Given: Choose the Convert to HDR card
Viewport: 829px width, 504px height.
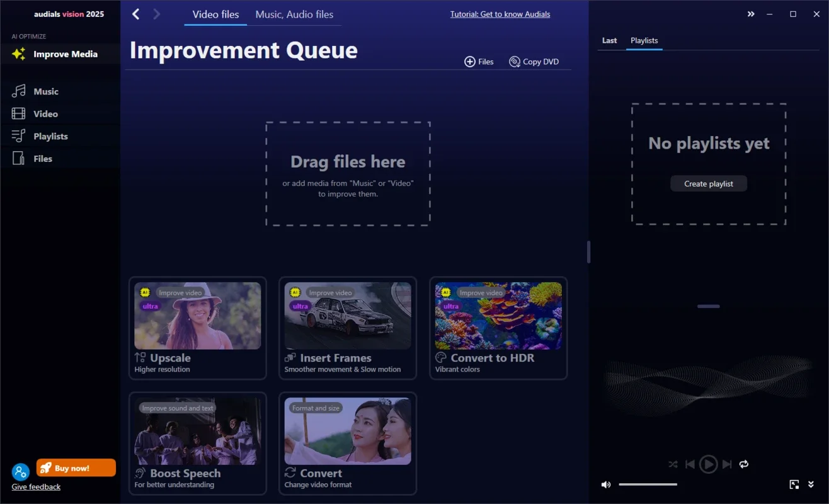Looking at the screenshot, I should pyautogui.click(x=498, y=328).
